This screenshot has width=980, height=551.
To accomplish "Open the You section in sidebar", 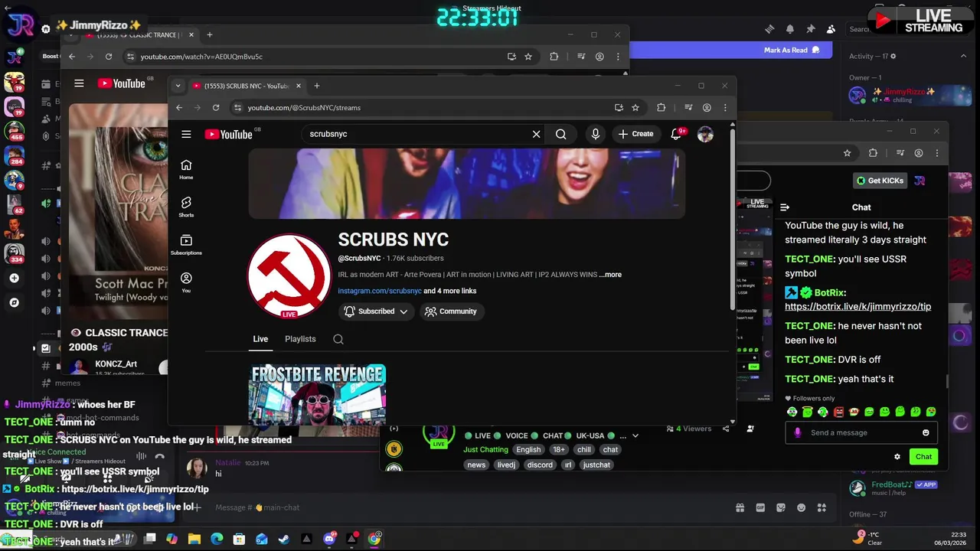I will pos(186,282).
